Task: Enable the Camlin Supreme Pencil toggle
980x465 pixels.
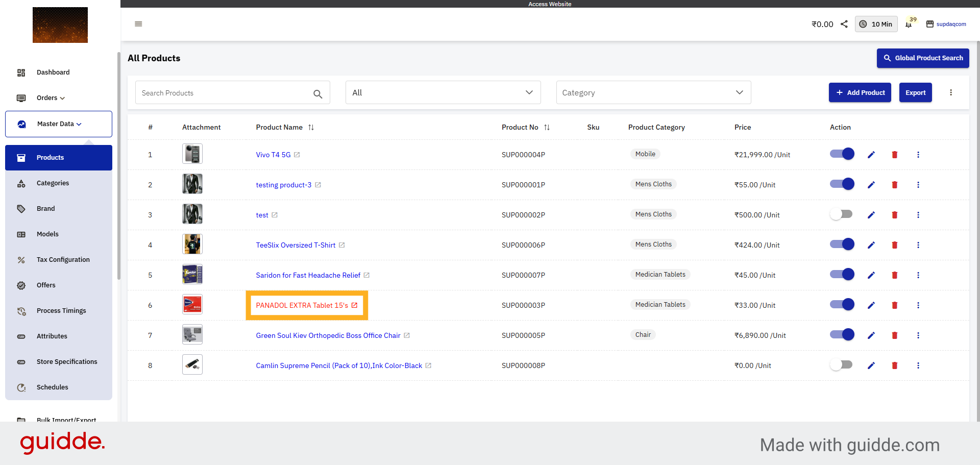Action: tap(842, 365)
